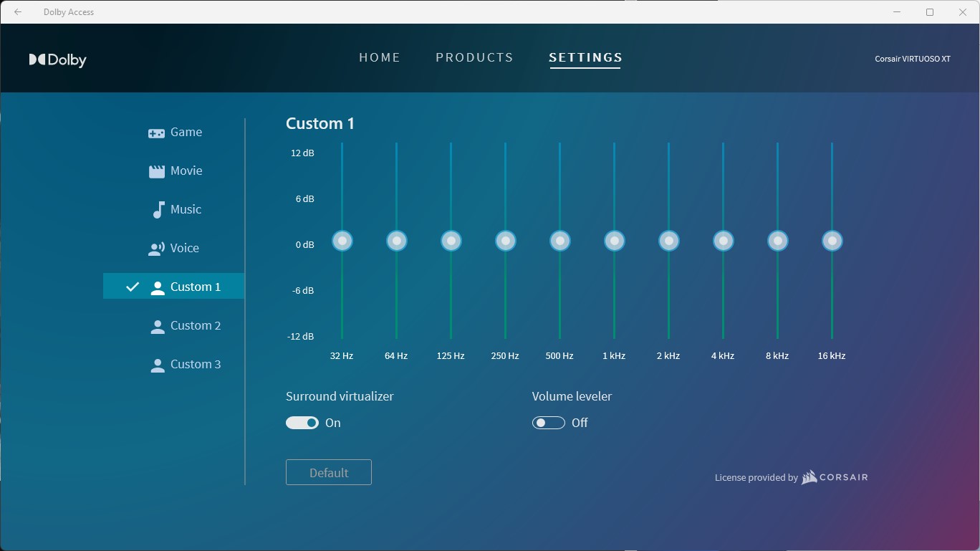
Task: Click the "-12 dB" scale label
Action: click(x=301, y=336)
